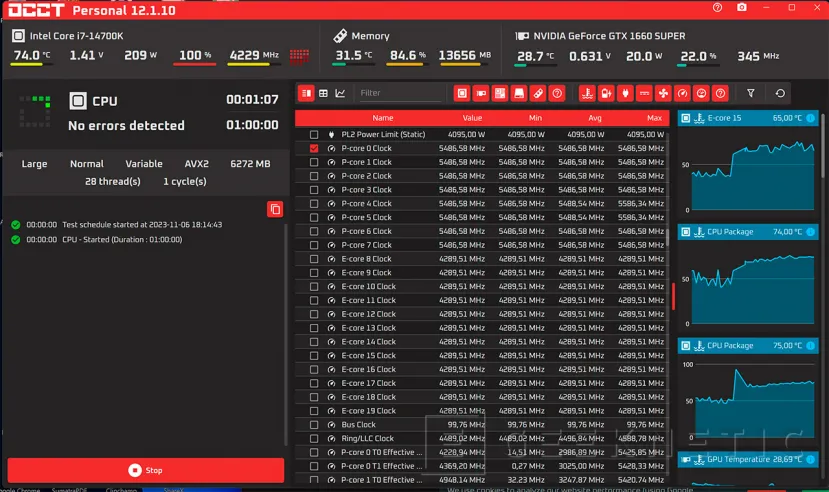Take a screenshot with the camera icon
This screenshot has height=492, width=829.
pos(742,7)
